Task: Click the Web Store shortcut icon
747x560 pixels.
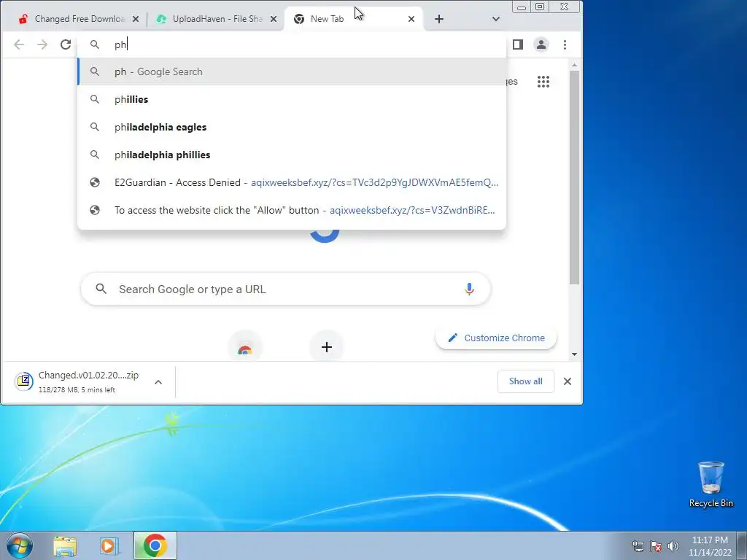Action: click(245, 346)
